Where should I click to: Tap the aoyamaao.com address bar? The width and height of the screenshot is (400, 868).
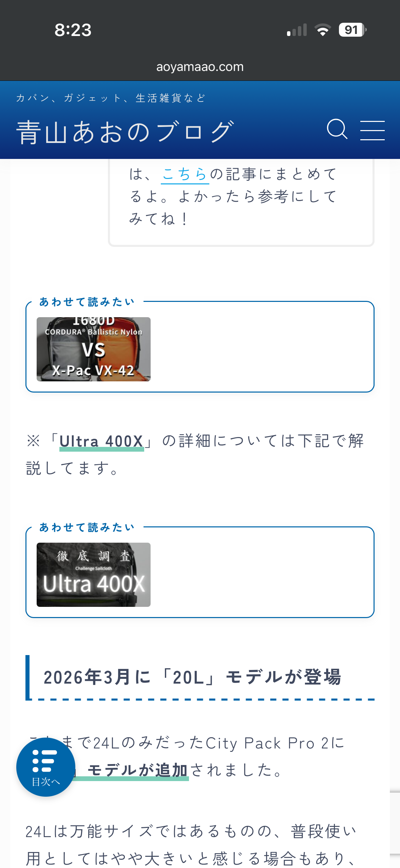click(x=200, y=67)
